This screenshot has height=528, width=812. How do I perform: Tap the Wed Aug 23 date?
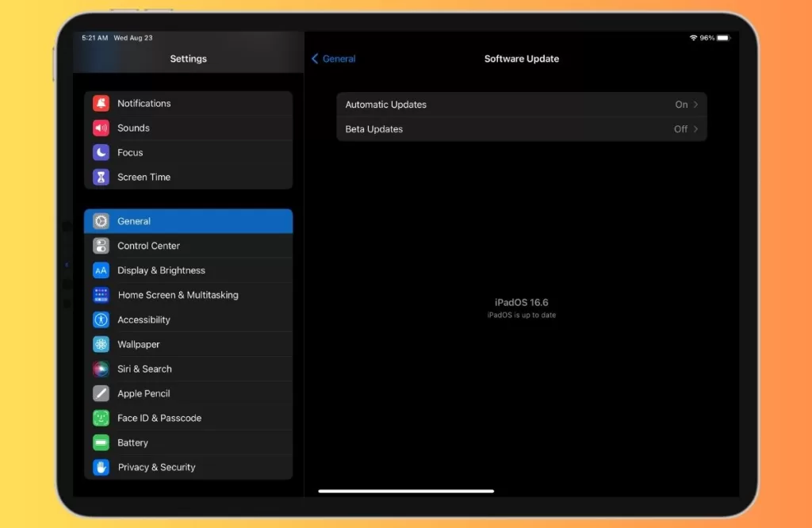[133, 38]
